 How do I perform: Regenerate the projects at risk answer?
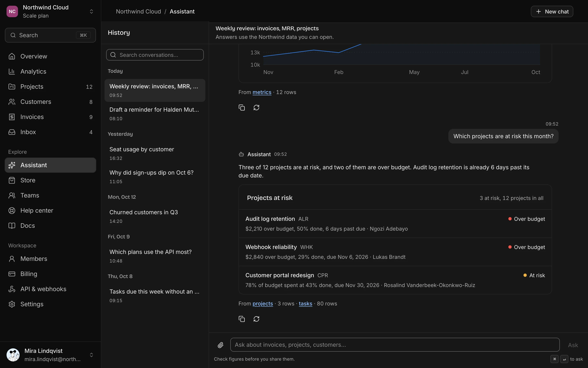click(x=256, y=319)
